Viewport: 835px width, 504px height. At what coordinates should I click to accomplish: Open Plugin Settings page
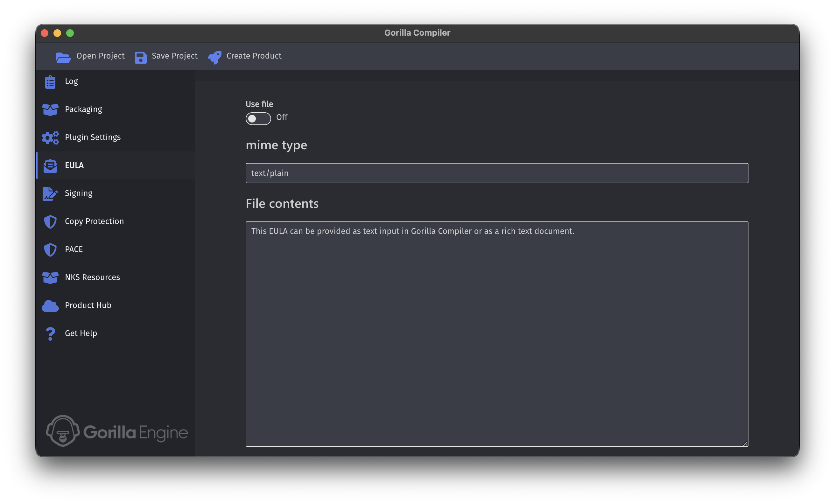116,137
